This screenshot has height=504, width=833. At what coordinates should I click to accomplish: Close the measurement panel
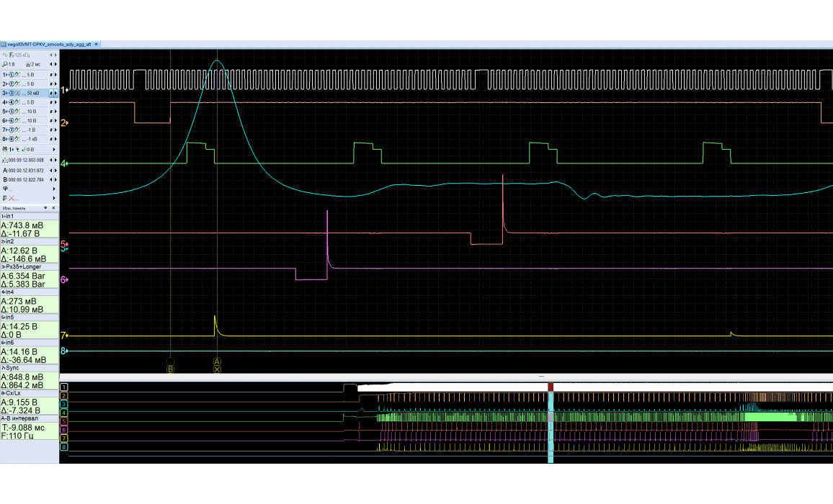tap(54, 207)
